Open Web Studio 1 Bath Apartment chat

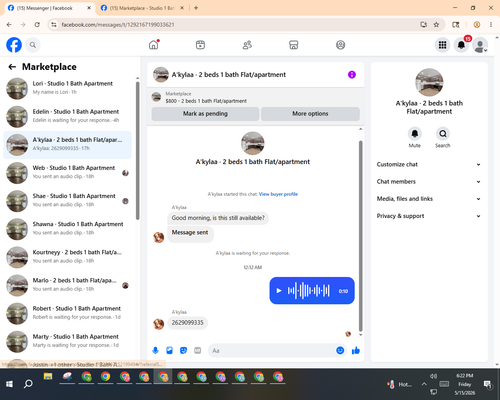pos(67,173)
